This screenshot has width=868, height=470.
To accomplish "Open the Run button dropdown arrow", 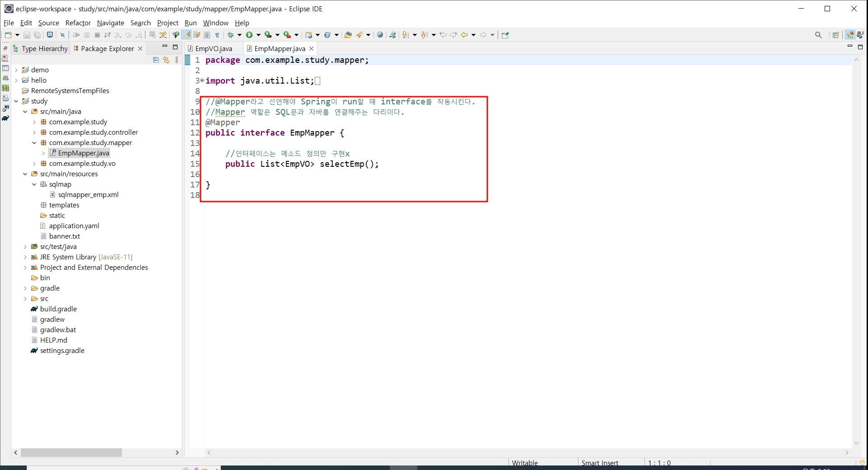I will tap(259, 35).
